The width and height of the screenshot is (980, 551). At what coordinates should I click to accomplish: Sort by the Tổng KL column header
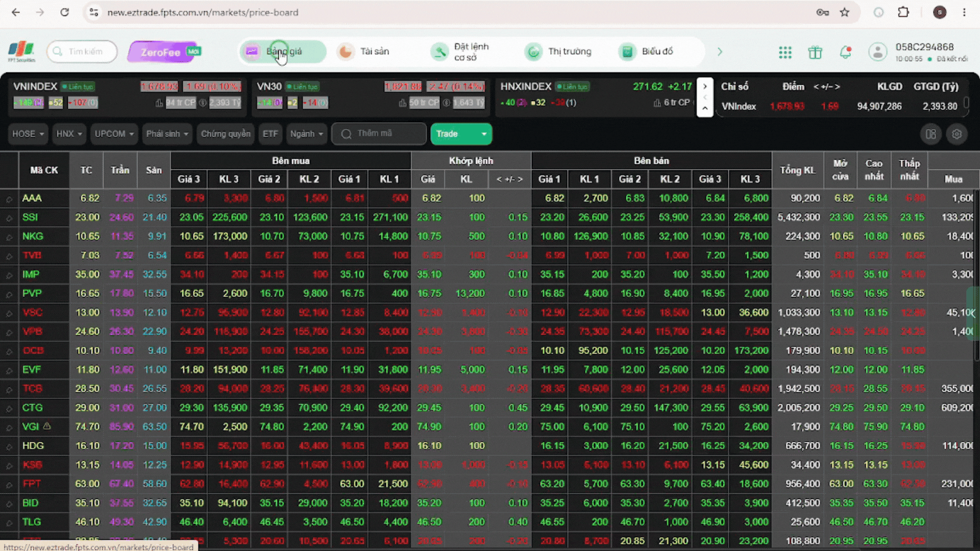click(x=797, y=170)
